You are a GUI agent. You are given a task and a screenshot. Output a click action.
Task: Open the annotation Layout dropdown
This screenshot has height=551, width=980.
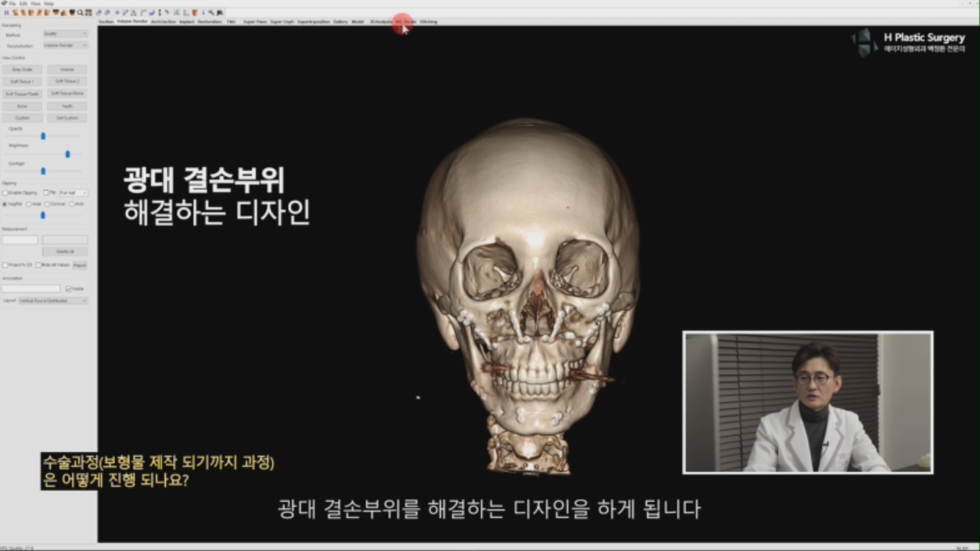(x=53, y=300)
